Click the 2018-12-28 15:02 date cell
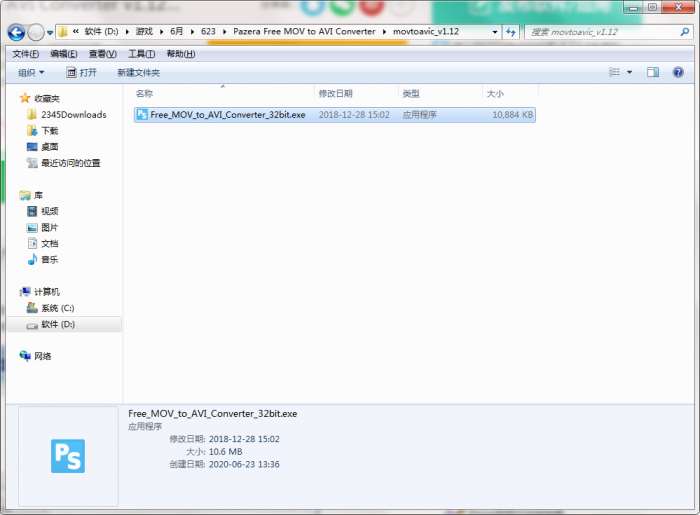 coord(354,115)
